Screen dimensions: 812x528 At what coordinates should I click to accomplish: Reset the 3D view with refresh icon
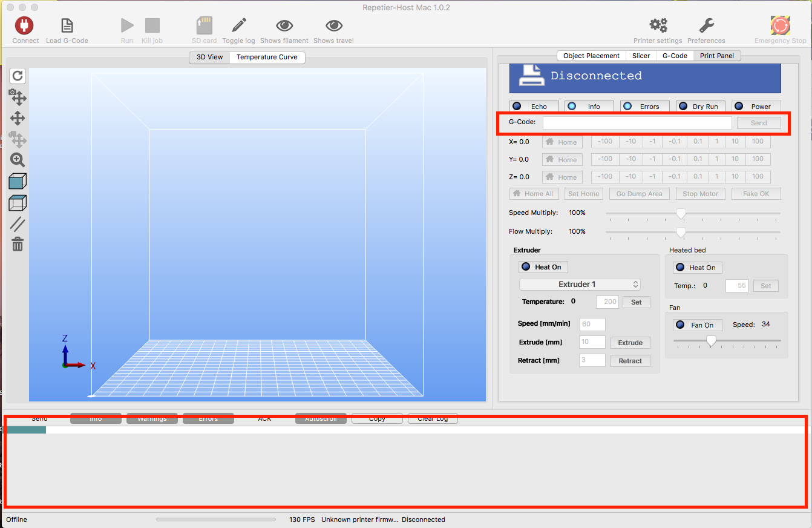tap(18, 76)
